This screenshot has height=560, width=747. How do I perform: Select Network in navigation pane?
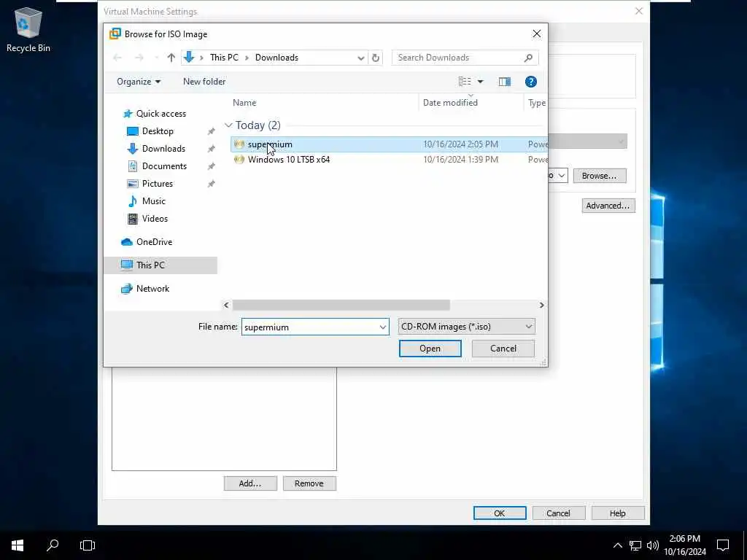pyautogui.click(x=152, y=289)
